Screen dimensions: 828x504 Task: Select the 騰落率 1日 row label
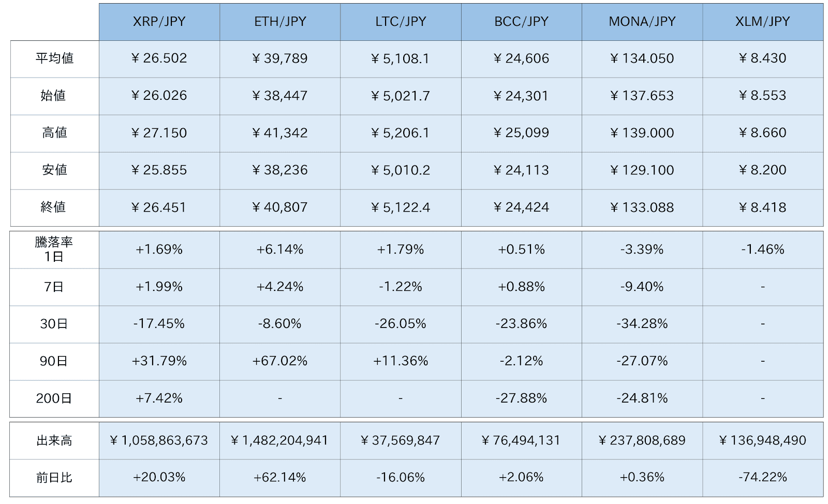[54, 249]
